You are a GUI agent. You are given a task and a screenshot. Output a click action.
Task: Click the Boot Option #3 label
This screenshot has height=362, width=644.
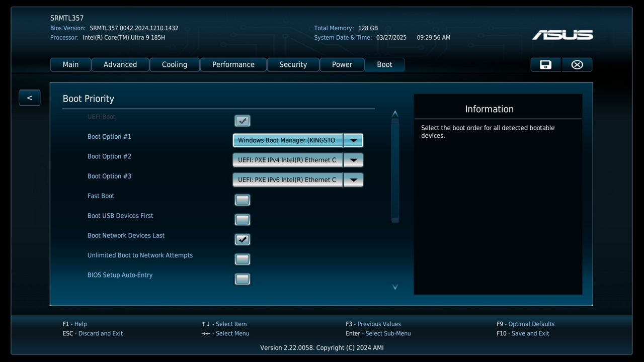(x=109, y=176)
